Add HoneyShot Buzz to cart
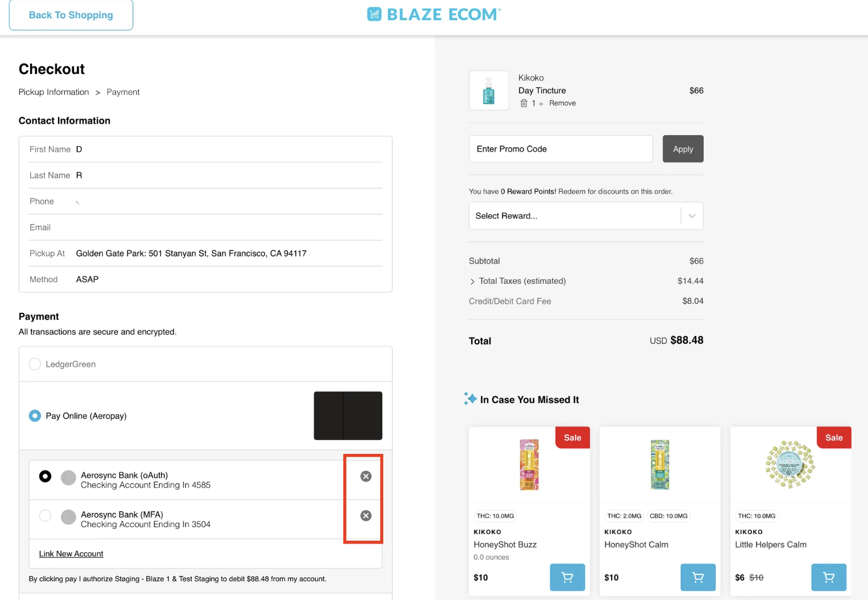The height and width of the screenshot is (600, 868). (567, 577)
